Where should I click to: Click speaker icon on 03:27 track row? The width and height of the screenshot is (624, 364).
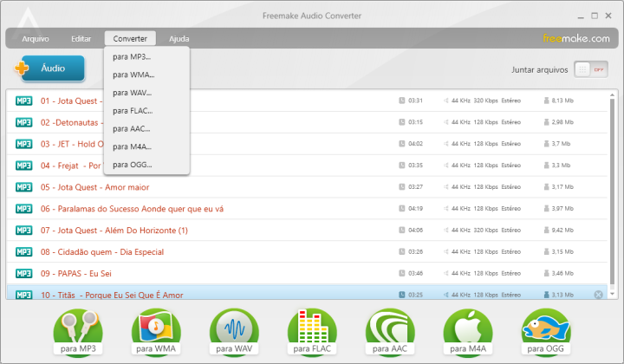[446, 186]
